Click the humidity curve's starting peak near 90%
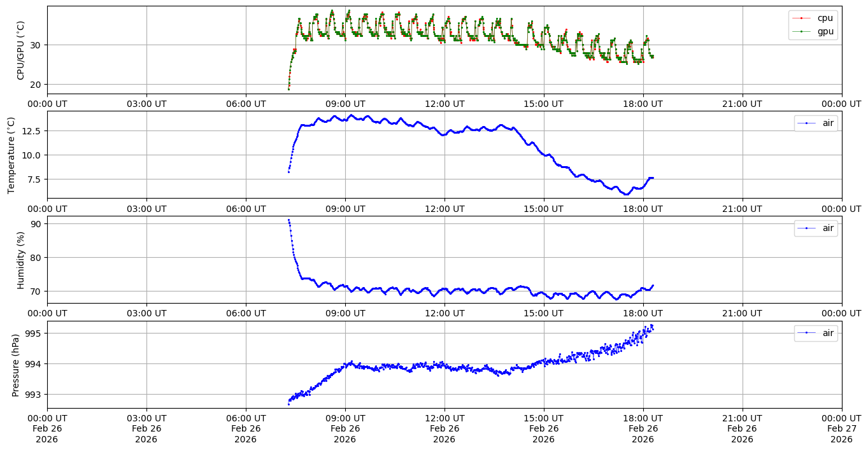Image resolution: width=868 pixels, height=450 pixels. [288, 220]
